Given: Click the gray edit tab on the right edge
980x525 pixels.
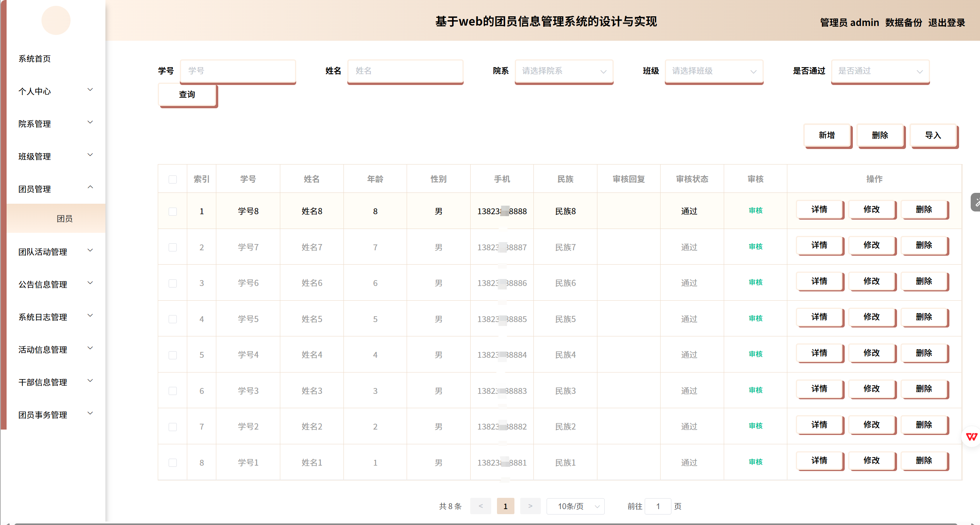Looking at the screenshot, I should pyautogui.click(x=976, y=202).
